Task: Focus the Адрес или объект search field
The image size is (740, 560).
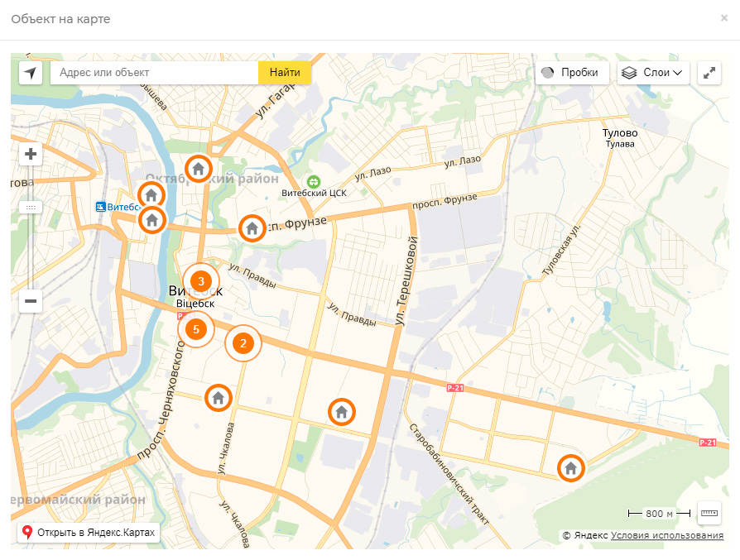Action: (x=155, y=73)
